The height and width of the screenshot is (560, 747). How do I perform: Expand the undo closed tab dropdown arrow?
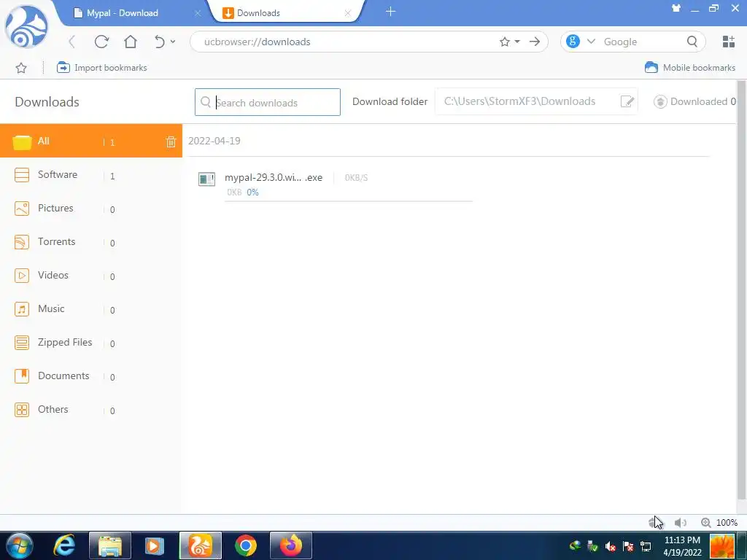173,42
